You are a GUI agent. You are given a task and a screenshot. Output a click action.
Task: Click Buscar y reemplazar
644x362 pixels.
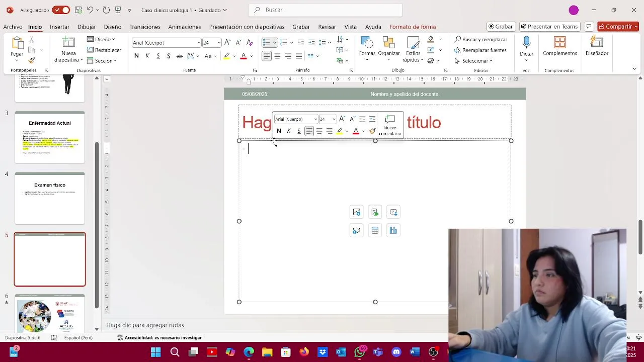pos(480,39)
